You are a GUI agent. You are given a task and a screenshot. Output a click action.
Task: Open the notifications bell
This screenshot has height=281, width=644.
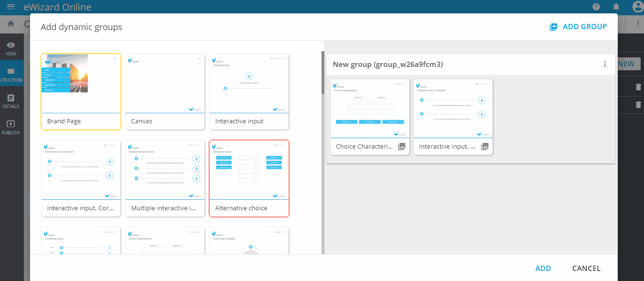click(x=616, y=7)
